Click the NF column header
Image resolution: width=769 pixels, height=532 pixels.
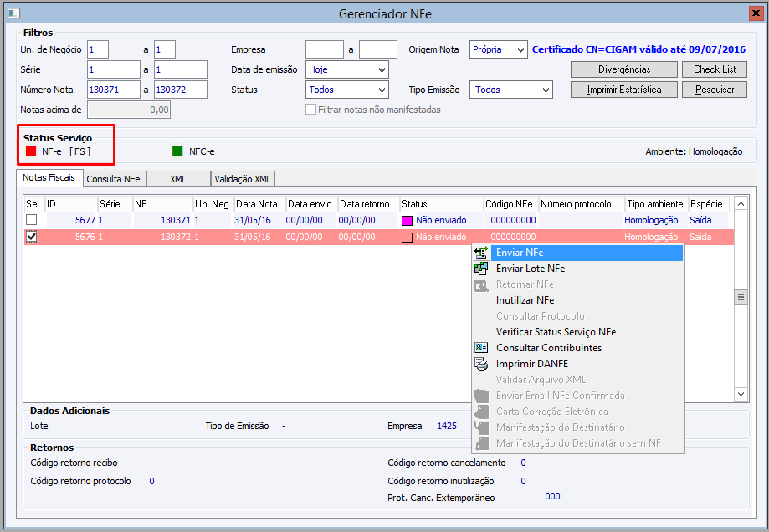[x=163, y=204]
